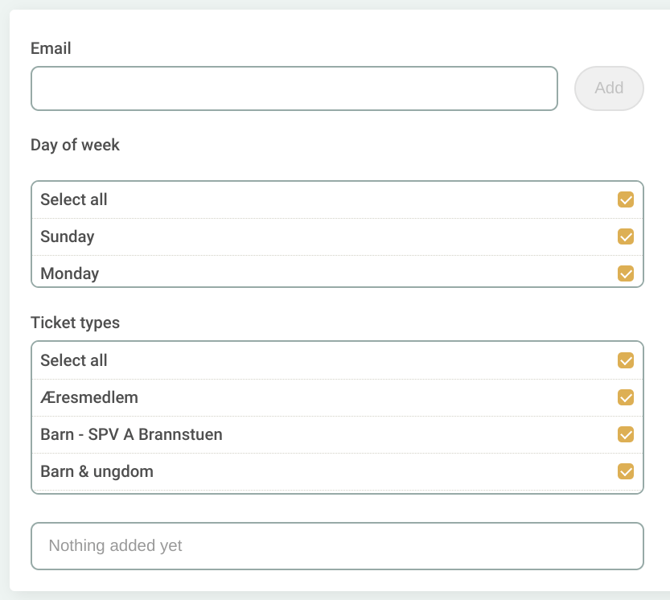This screenshot has height=600, width=670.
Task: Click the Ticket types heading
Action: [x=75, y=323]
